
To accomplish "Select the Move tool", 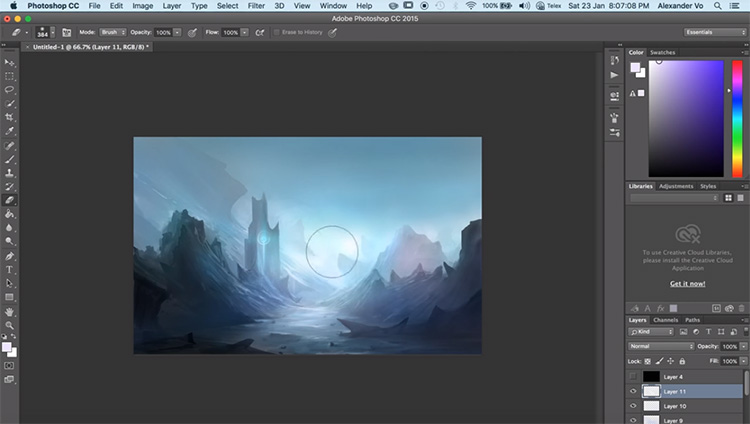I will [9, 63].
